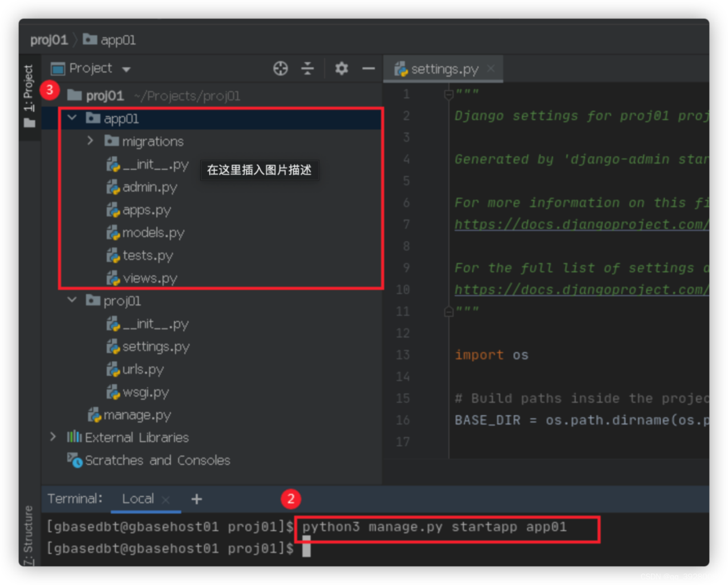Screen dimensions: 728x585
Task: Hide the Project panel with minus icon
Action: [x=368, y=69]
